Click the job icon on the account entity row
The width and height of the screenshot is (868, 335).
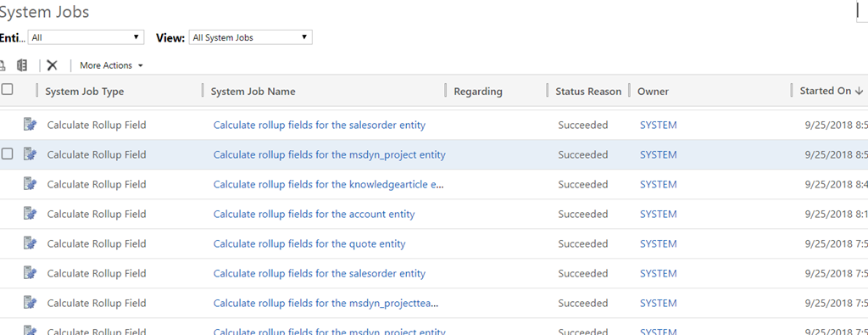point(30,214)
